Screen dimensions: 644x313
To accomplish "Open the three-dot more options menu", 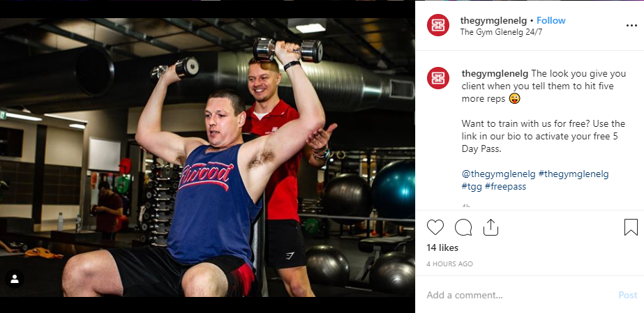I will [631, 25].
